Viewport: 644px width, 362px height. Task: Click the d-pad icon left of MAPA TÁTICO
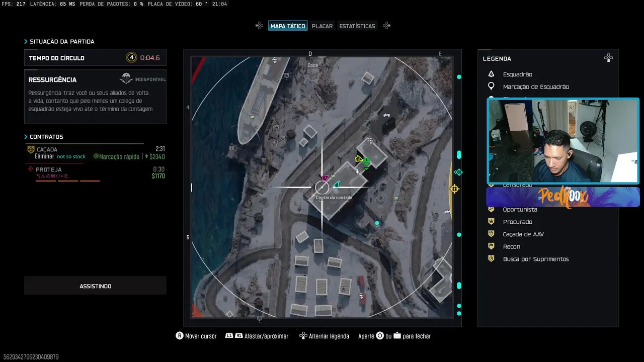(259, 26)
